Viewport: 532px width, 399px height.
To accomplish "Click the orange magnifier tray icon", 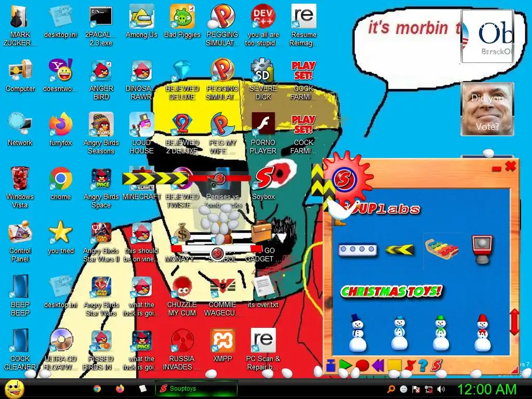I will [391, 389].
